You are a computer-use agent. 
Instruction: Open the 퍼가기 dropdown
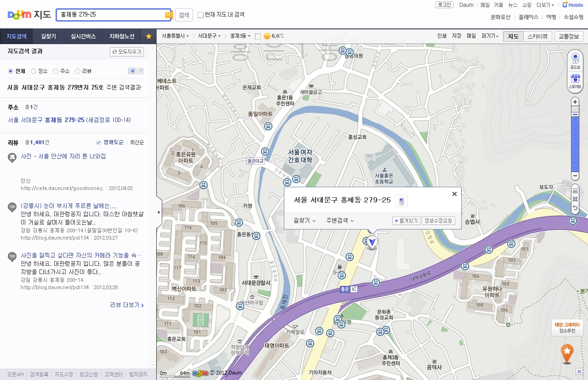point(490,36)
